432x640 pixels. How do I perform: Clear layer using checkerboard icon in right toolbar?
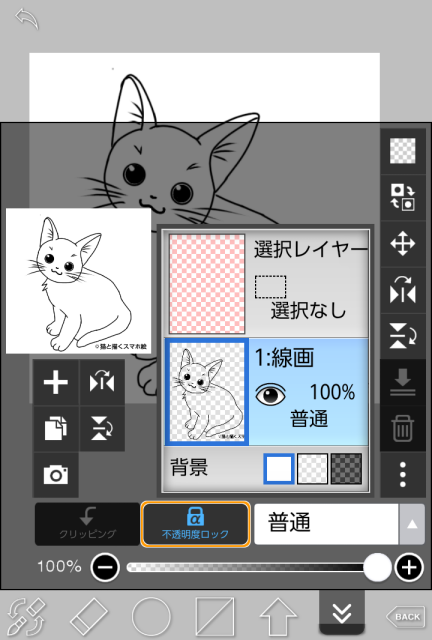(x=403, y=151)
